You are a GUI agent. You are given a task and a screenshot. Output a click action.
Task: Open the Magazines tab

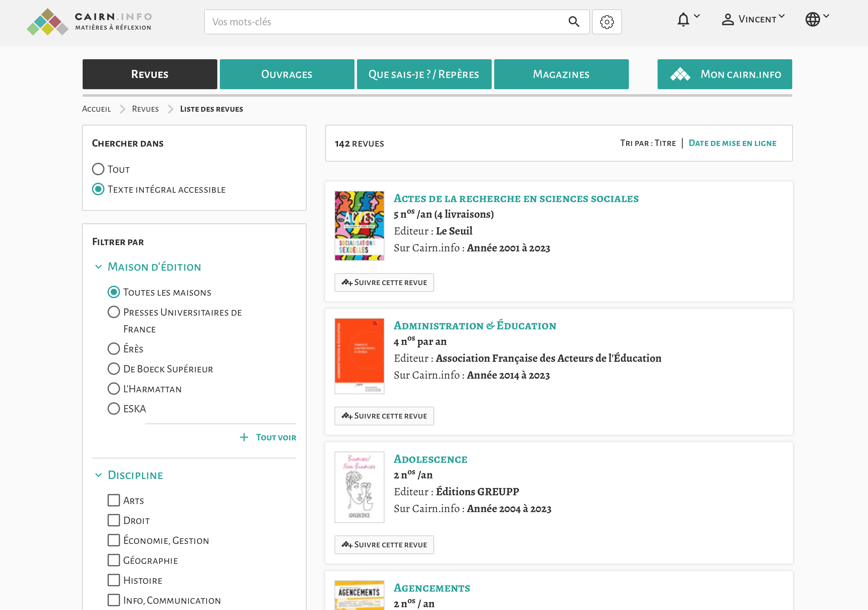561,75
